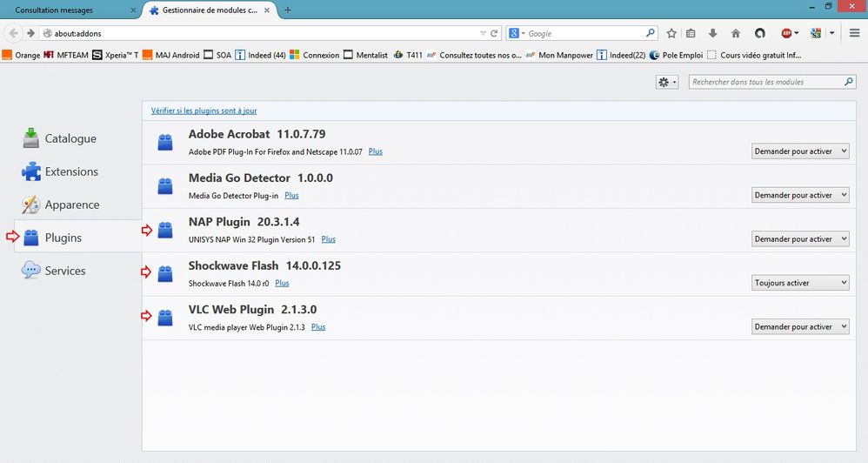Reload the page with the refresh icon
868x463 pixels.
494,33
